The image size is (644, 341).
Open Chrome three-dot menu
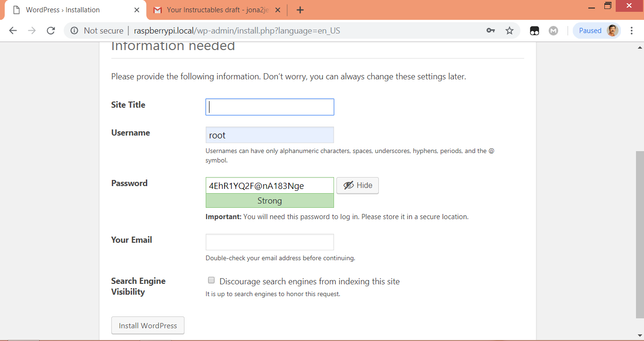tap(632, 31)
